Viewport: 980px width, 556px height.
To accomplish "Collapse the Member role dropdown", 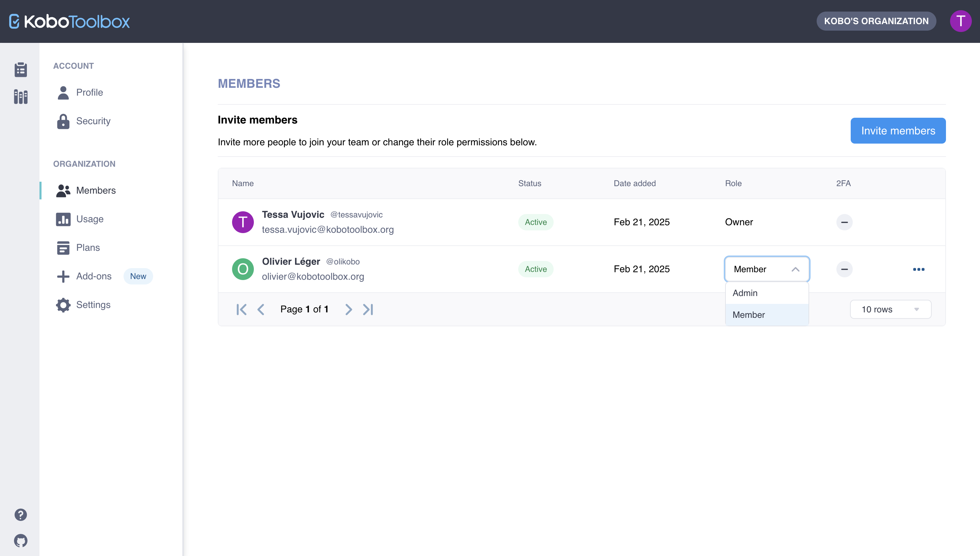I will pos(767,269).
